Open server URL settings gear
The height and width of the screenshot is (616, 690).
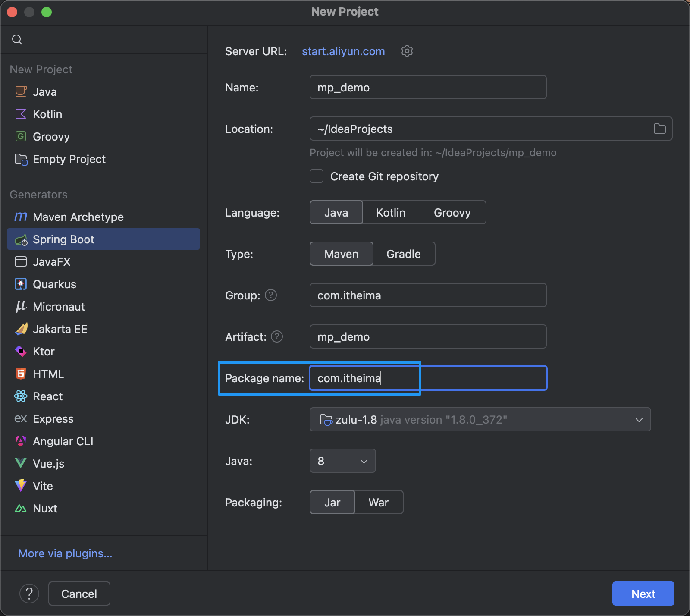(x=407, y=51)
